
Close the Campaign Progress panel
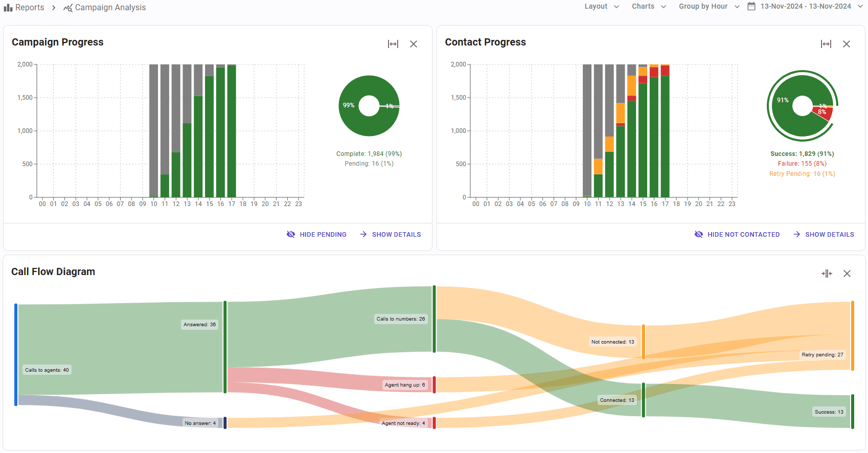(x=414, y=44)
